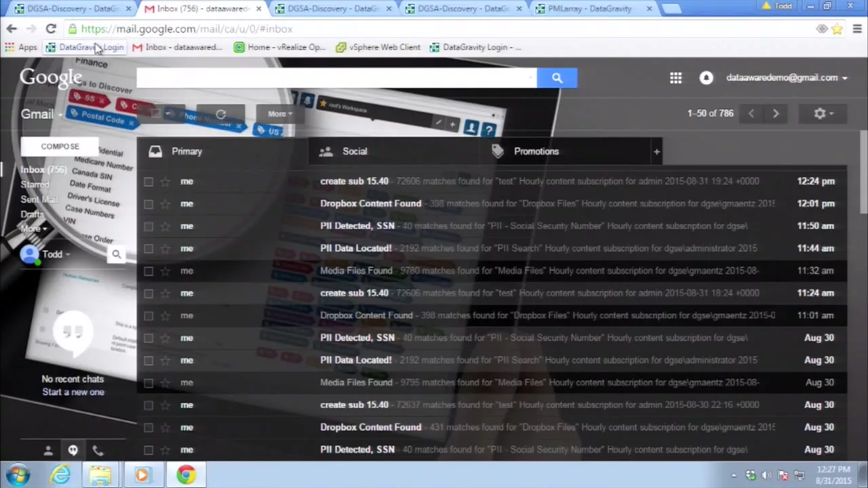Open the 11:32 am 'Media Files Found' email
The image size is (868, 488).
[x=492, y=271]
